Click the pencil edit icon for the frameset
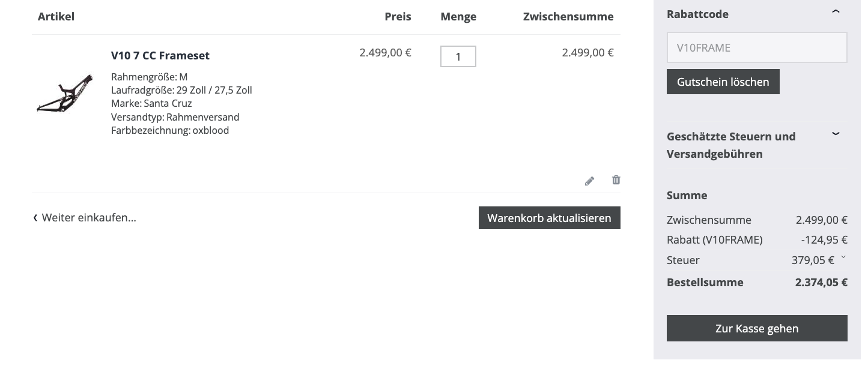Image resolution: width=868 pixels, height=366 pixels. pos(589,181)
